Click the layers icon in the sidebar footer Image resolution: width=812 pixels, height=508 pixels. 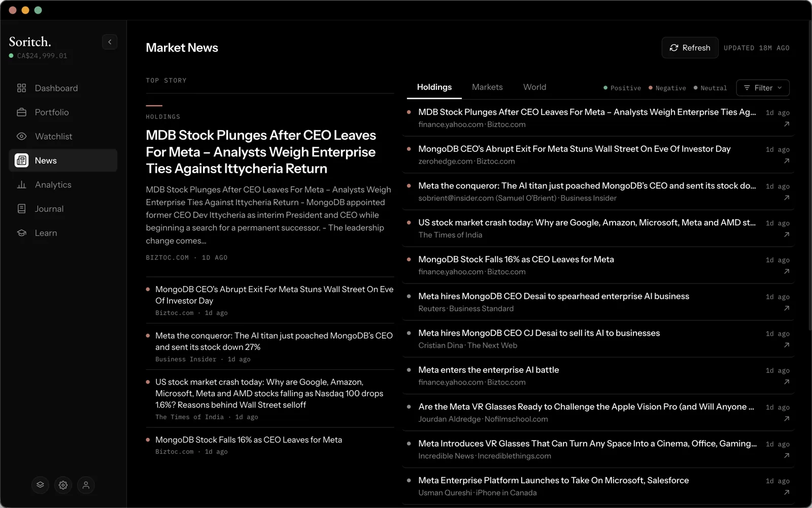click(40, 485)
